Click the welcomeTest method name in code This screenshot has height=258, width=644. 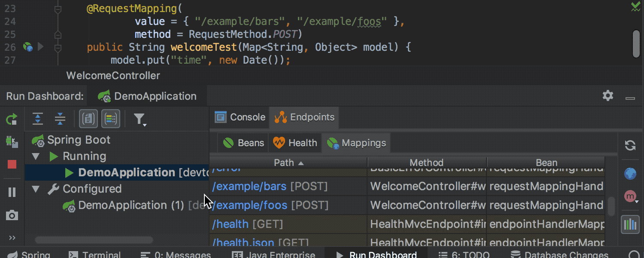click(204, 47)
